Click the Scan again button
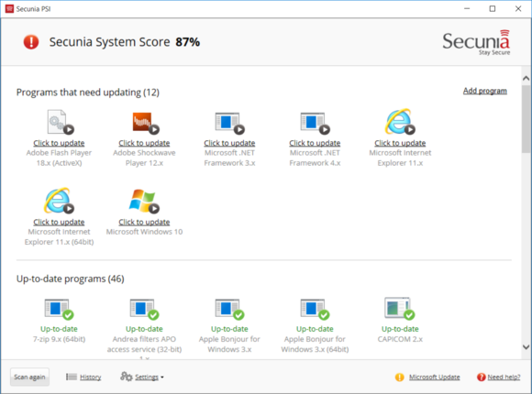Image resolution: width=532 pixels, height=394 pixels. point(29,377)
